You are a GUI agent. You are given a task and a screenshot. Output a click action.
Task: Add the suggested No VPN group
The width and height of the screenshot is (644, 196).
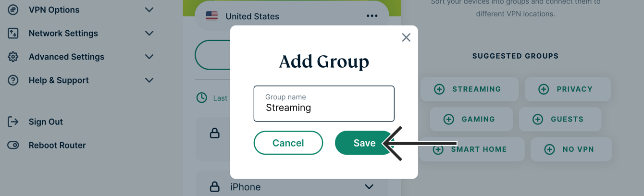(571, 149)
